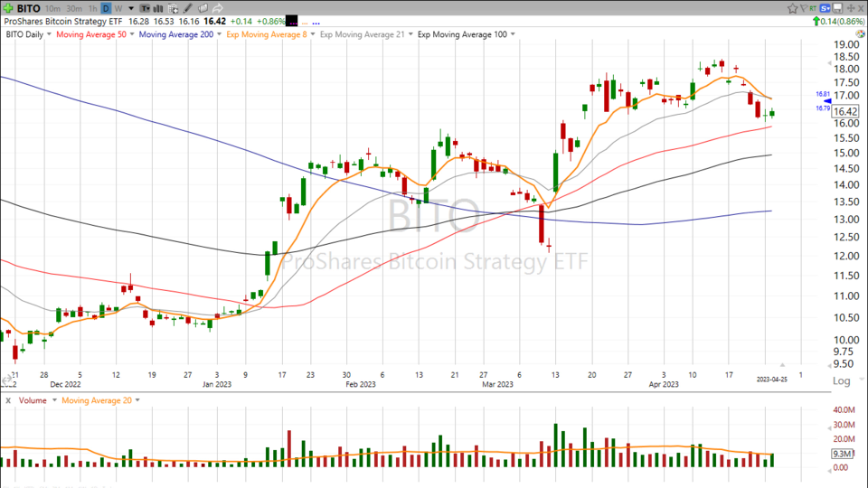Open the timeframe dropdown arrow
Image resolution: width=868 pixels, height=488 pixels.
click(131, 7)
